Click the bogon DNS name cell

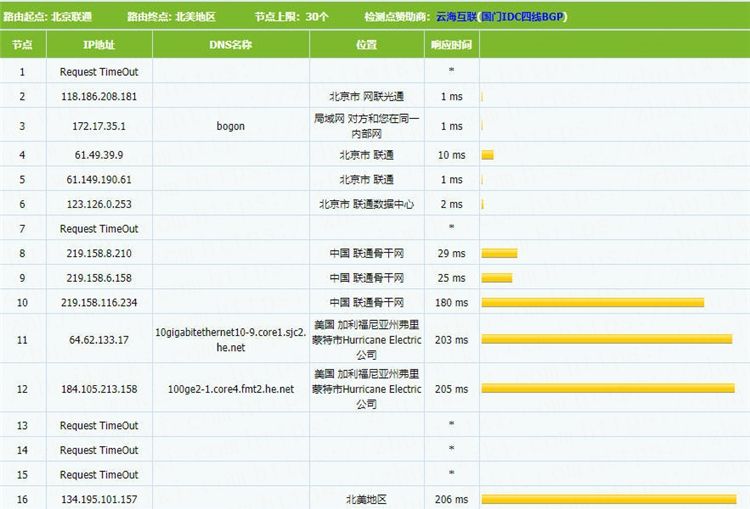[x=230, y=127]
